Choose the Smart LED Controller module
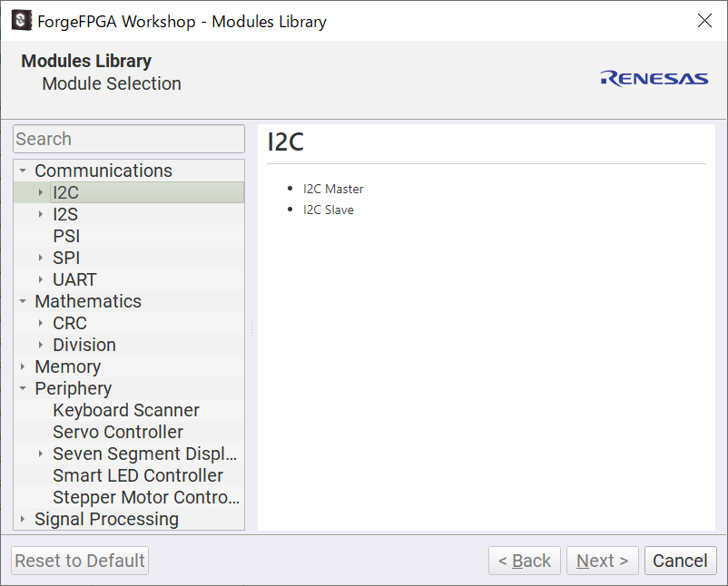The image size is (728, 586). 137,475
